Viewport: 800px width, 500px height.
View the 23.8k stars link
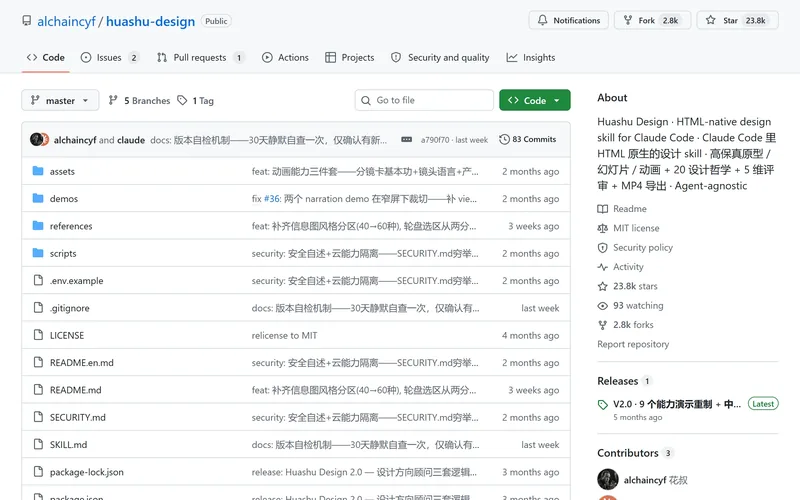[635, 286]
